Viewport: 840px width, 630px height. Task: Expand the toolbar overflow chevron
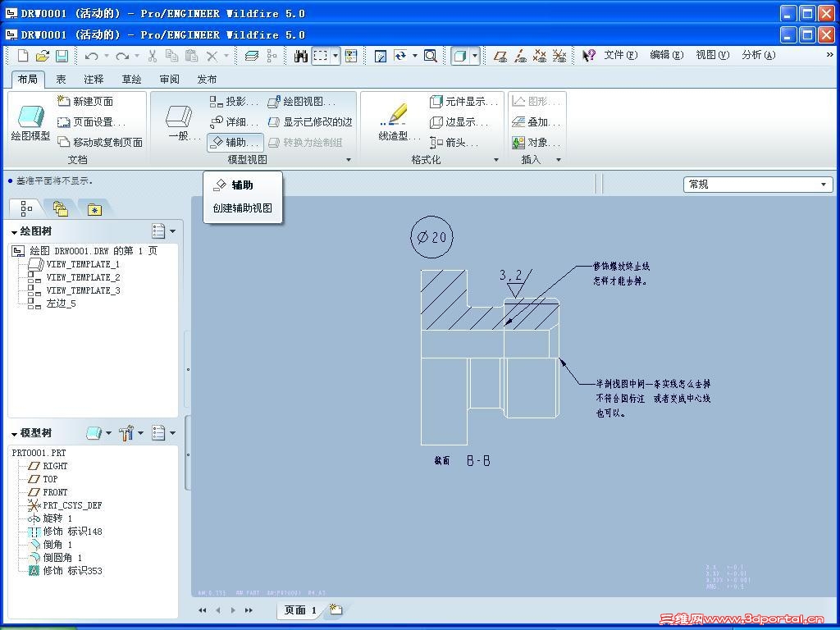pyautogui.click(x=830, y=55)
